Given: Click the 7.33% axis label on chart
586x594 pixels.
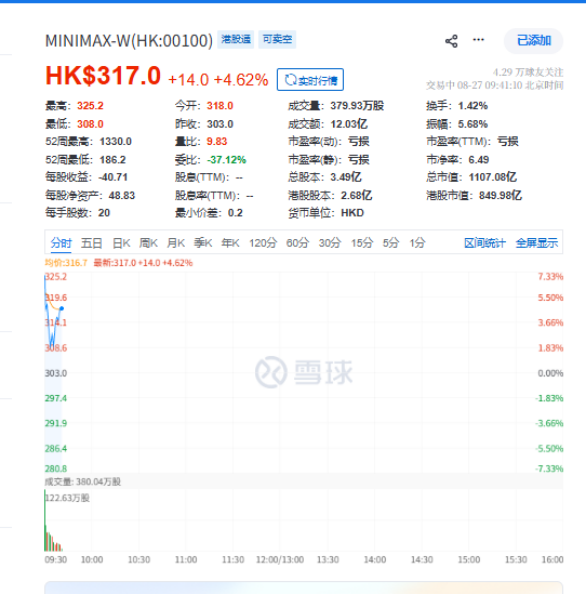Looking at the screenshot, I should 550,277.
